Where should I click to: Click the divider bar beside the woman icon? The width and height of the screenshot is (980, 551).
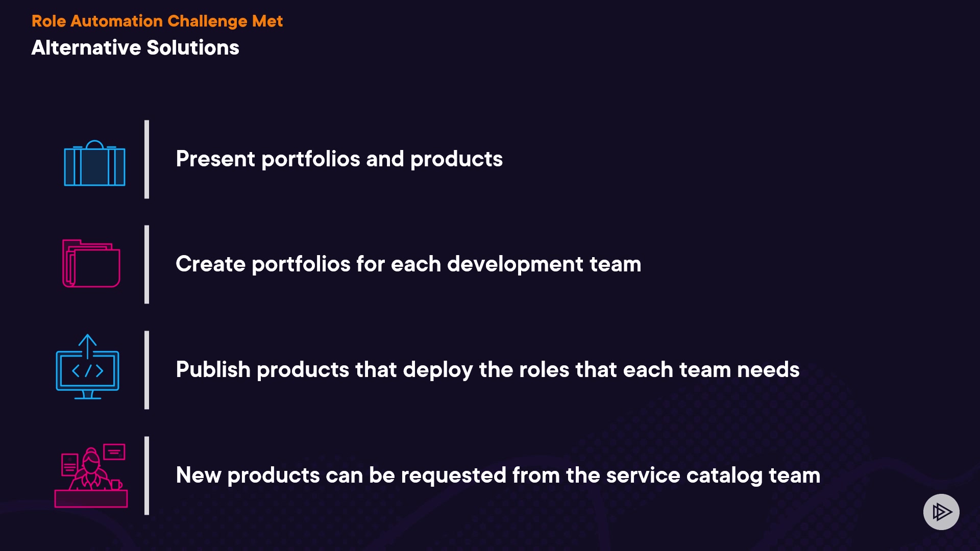click(147, 475)
